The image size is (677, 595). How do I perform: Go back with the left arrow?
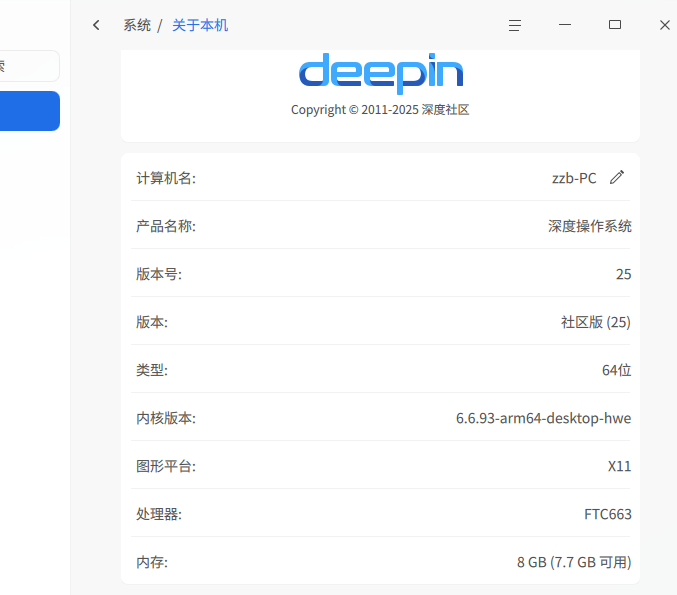pyautogui.click(x=96, y=25)
